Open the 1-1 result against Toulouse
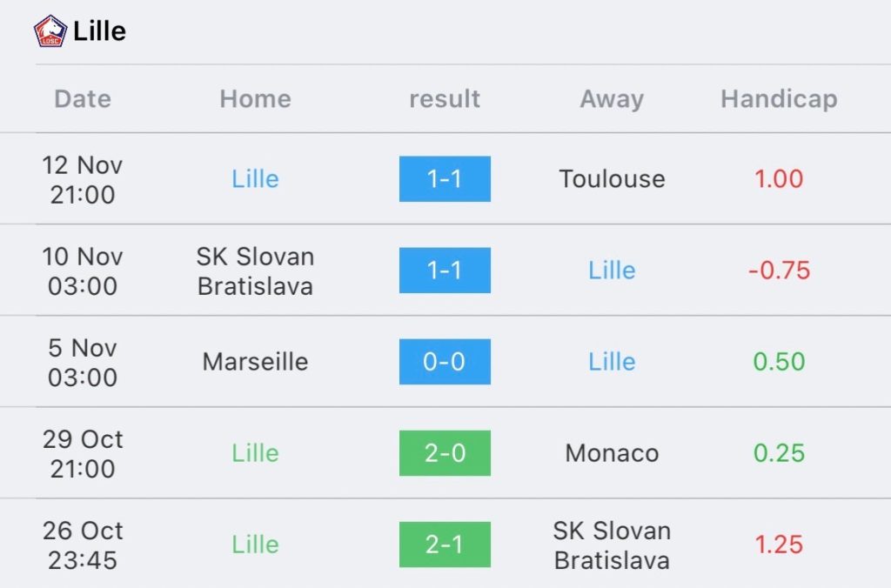 click(x=445, y=179)
